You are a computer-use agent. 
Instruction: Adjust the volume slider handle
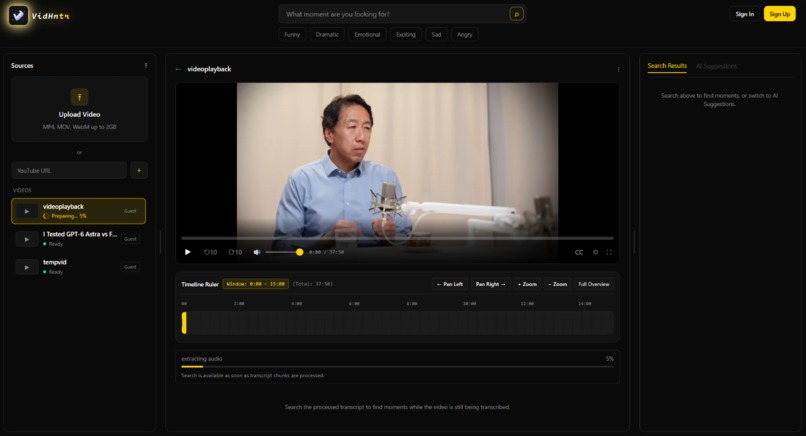pyautogui.click(x=299, y=252)
